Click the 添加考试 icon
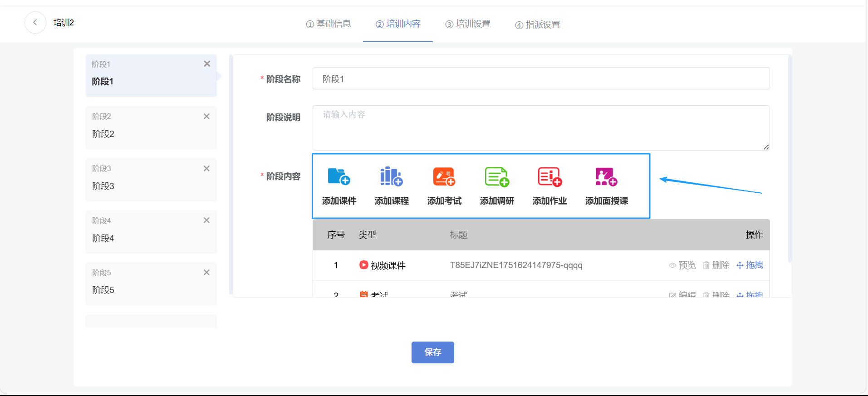 click(444, 176)
